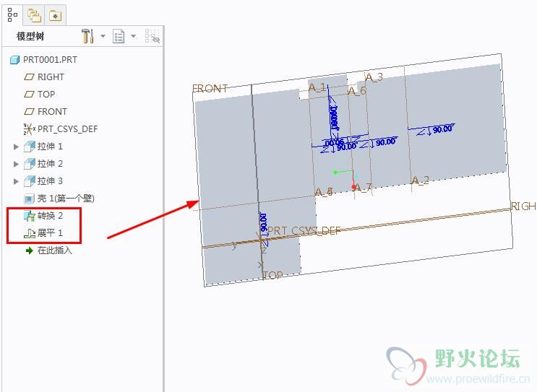Select axis label A_7 in the viewport
Image resolution: width=537 pixels, height=392 pixels.
(x=363, y=188)
